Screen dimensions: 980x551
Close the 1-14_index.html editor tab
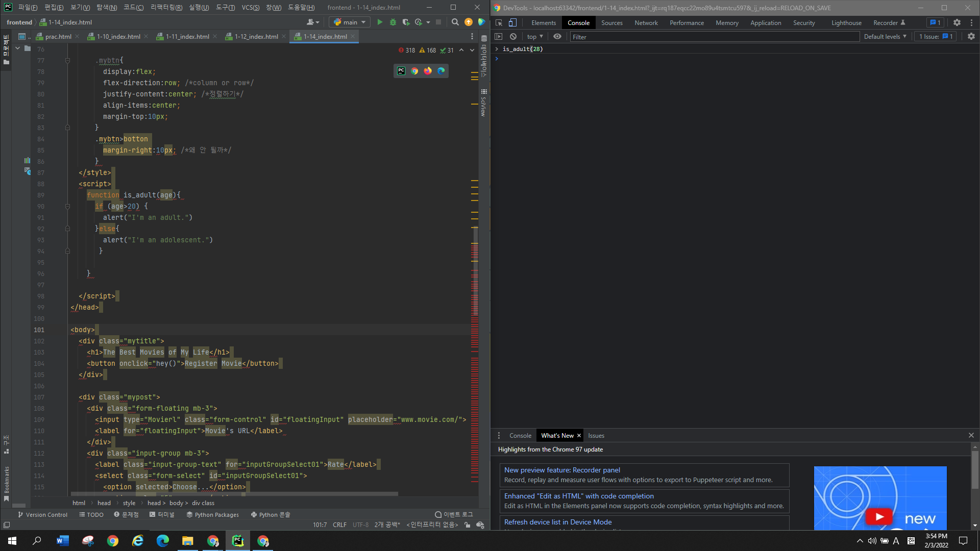point(353,36)
